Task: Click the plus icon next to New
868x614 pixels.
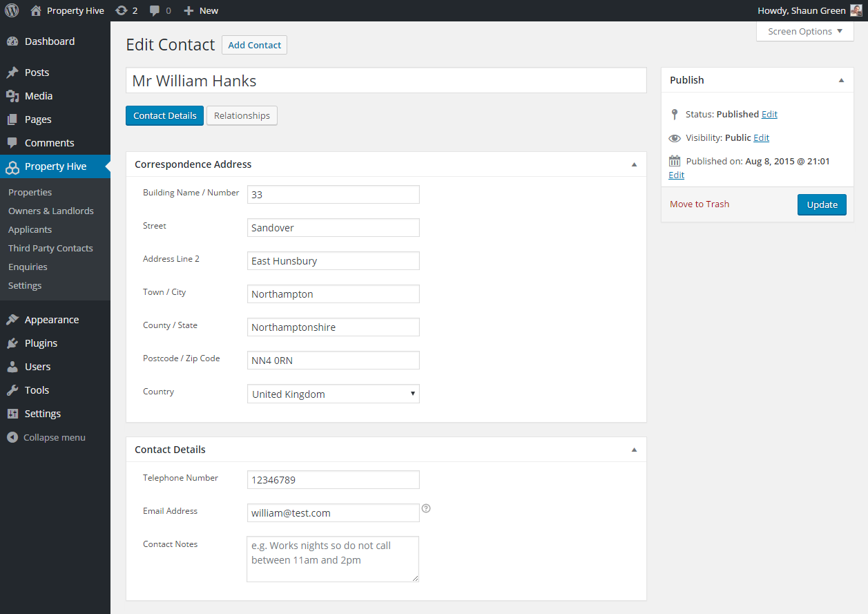Action: pos(189,10)
